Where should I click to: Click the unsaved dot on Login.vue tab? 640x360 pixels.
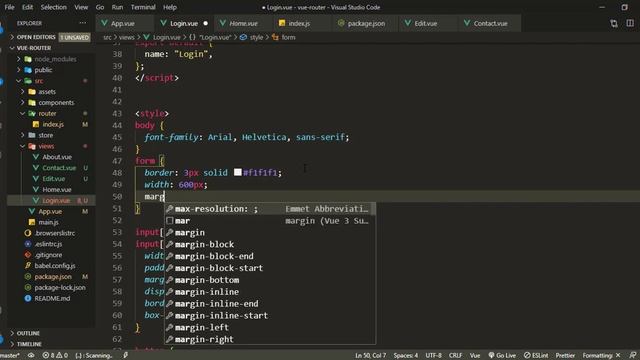tap(206, 23)
